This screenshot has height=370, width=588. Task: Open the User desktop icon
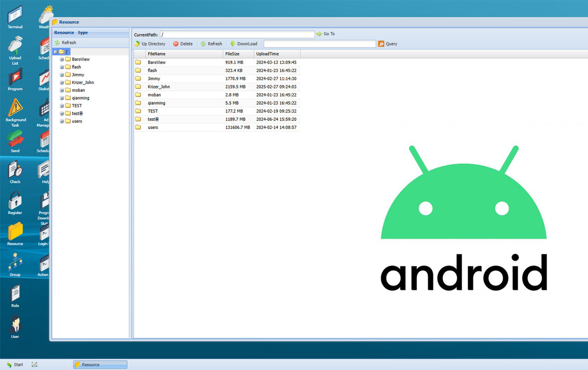[x=15, y=327]
